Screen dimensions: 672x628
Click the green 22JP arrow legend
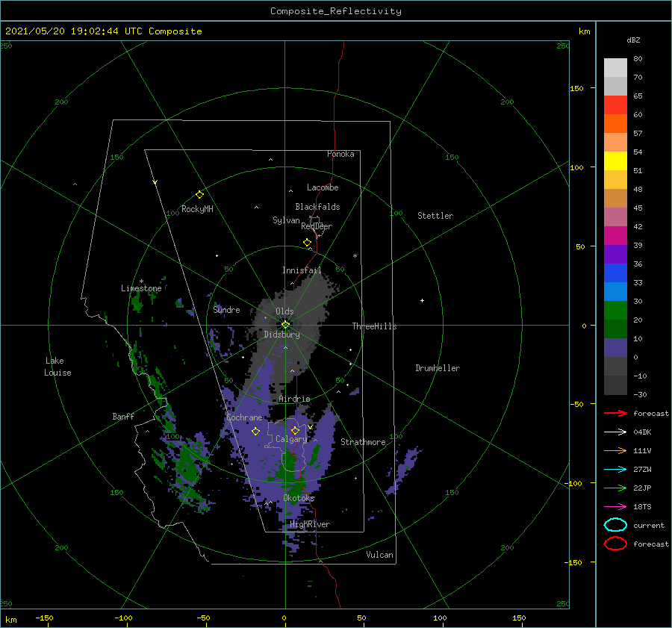point(615,488)
